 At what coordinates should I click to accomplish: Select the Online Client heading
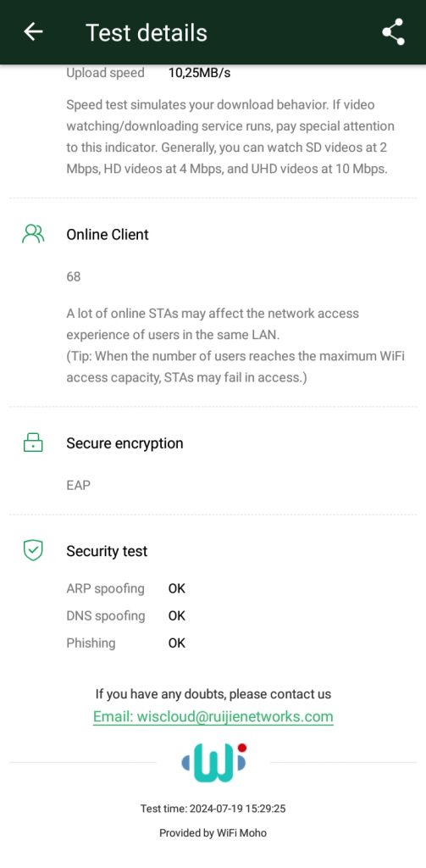[x=108, y=234]
